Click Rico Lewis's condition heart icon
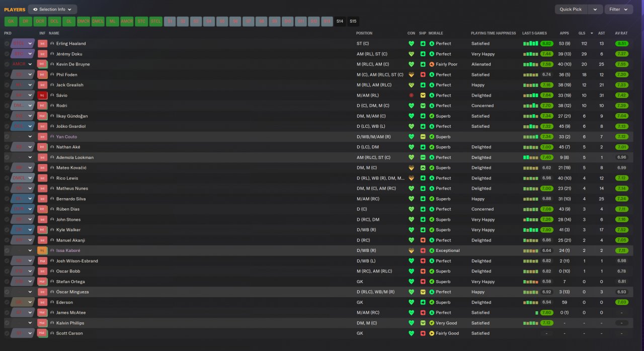 [411, 178]
